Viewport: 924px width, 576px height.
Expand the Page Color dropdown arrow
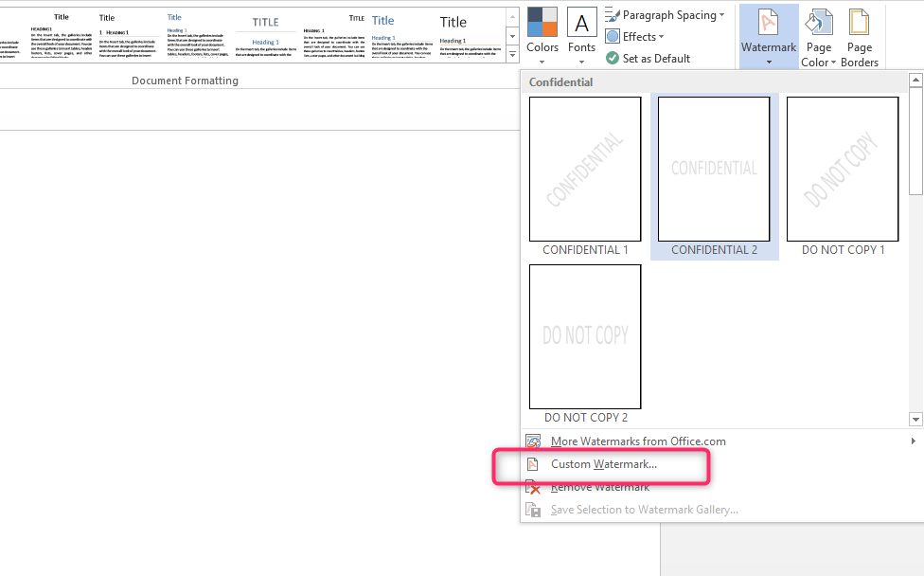[x=833, y=63]
